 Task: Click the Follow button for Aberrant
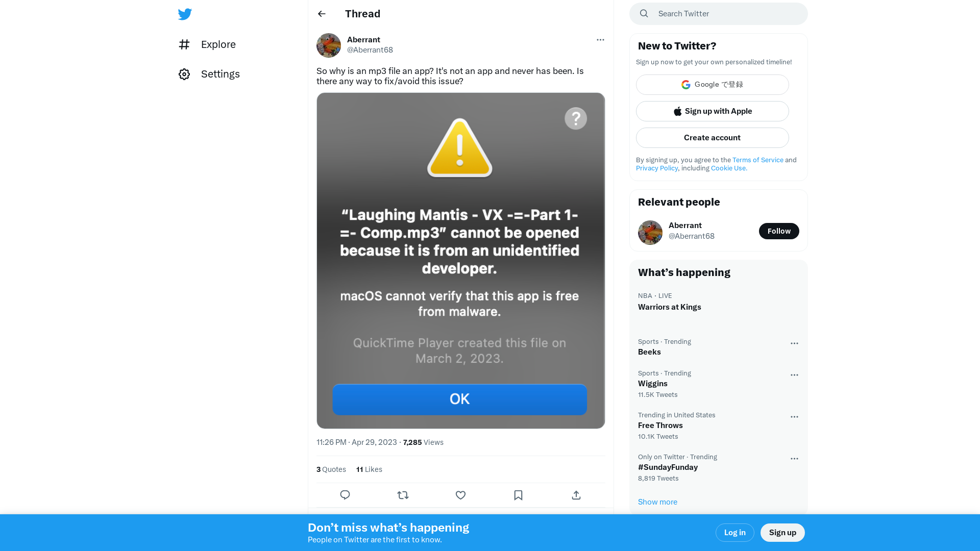pos(779,231)
